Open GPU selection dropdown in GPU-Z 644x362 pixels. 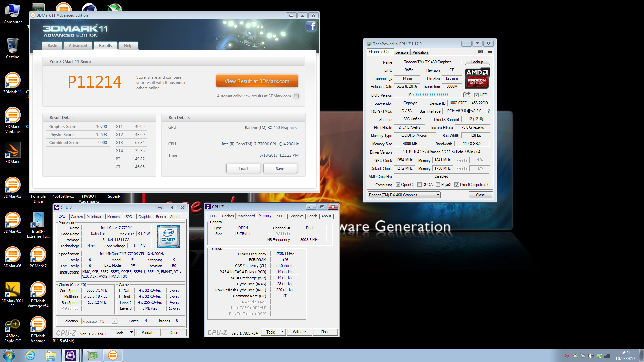404,195
